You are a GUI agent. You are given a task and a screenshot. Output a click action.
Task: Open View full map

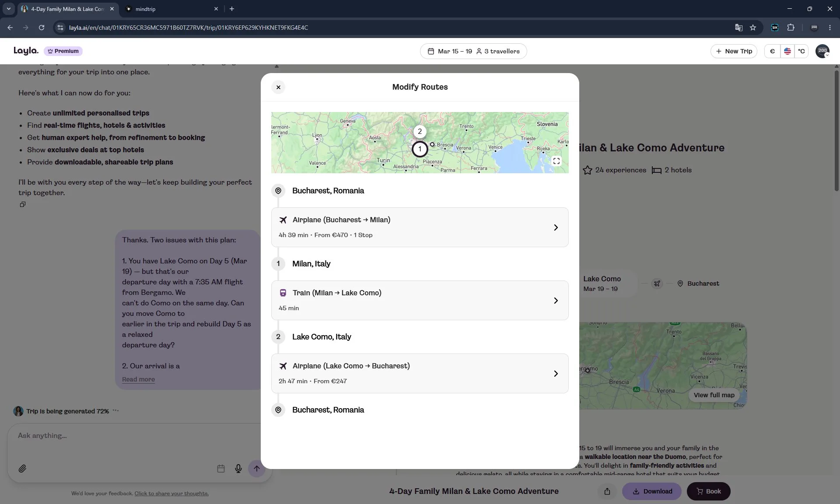[x=714, y=395]
